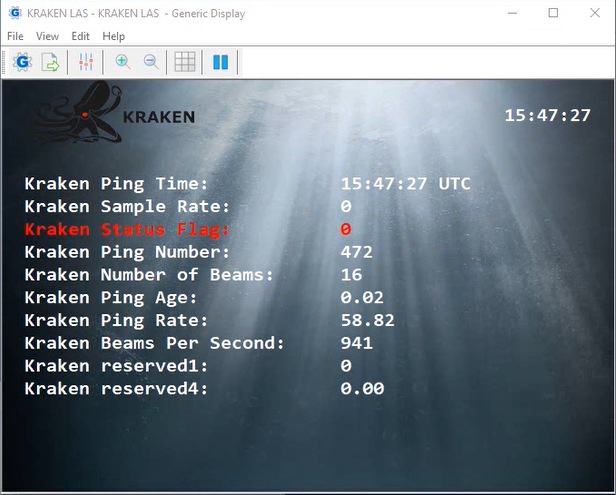This screenshot has width=616, height=495.
Task: Open the File menu
Action: 15,36
